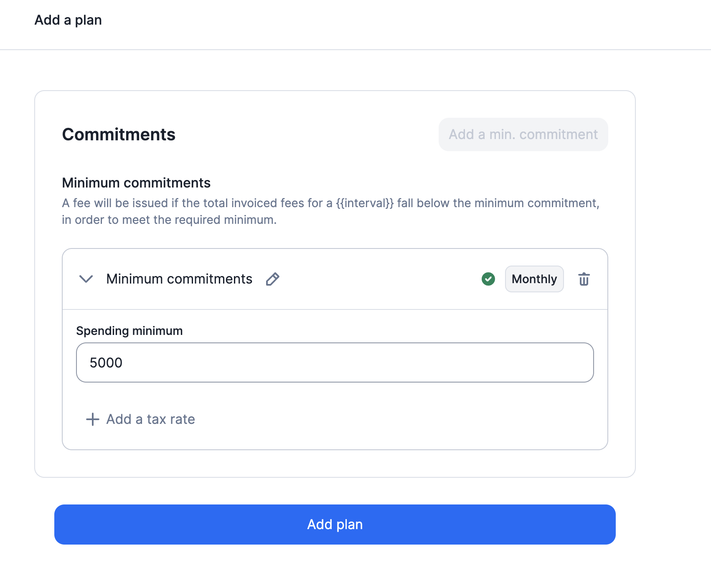Screen dimensions: 711x588
Task: Click the Monthly interval chip
Action: [x=534, y=279]
